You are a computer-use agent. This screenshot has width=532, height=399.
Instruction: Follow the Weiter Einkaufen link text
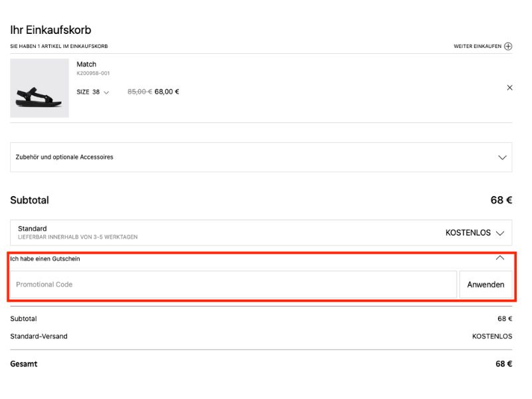pos(477,47)
